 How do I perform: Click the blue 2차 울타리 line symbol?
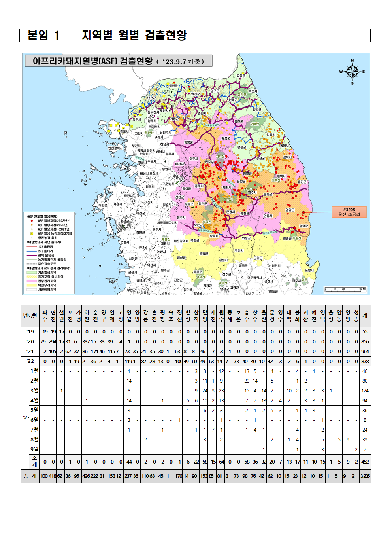pos(32,251)
